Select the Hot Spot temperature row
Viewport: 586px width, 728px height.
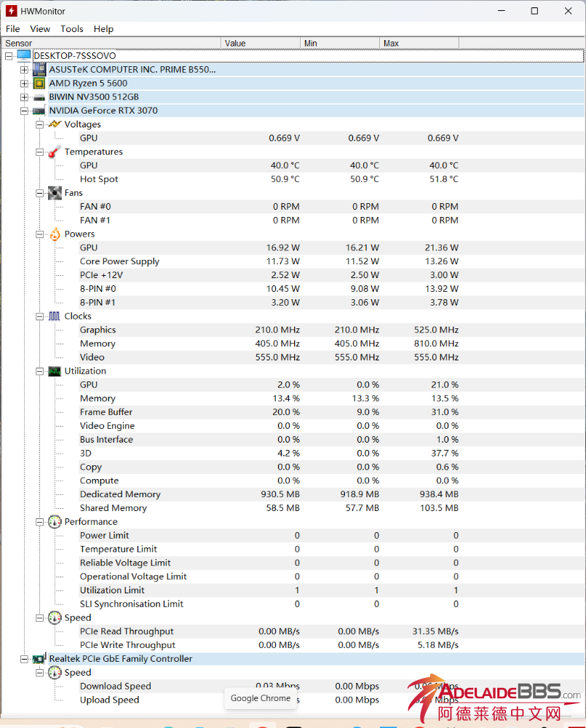99,178
